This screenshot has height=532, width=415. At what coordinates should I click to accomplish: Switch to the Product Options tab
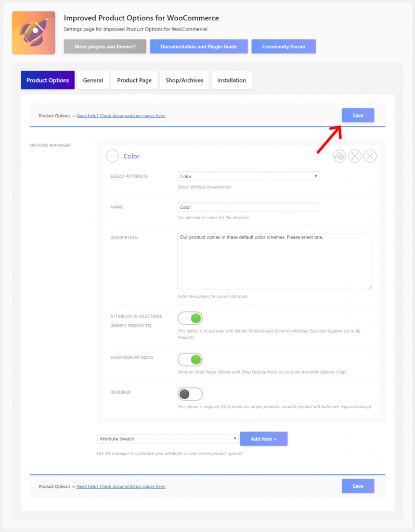[48, 80]
